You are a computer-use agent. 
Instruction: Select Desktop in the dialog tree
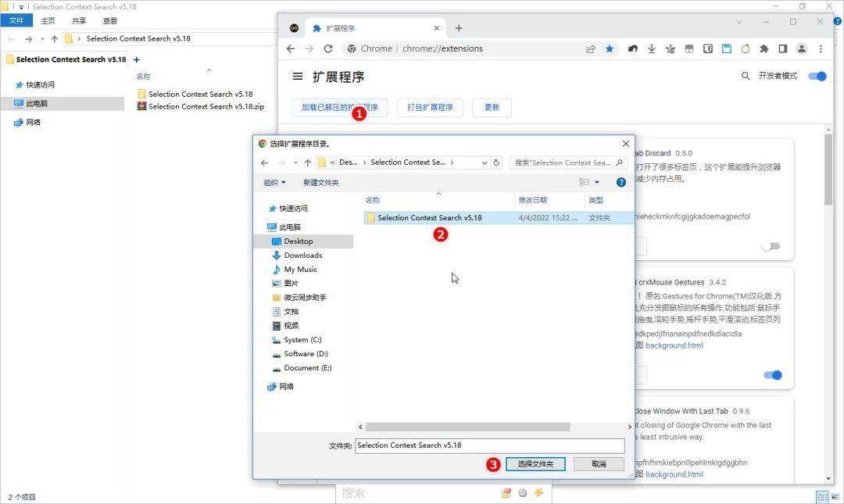click(303, 241)
